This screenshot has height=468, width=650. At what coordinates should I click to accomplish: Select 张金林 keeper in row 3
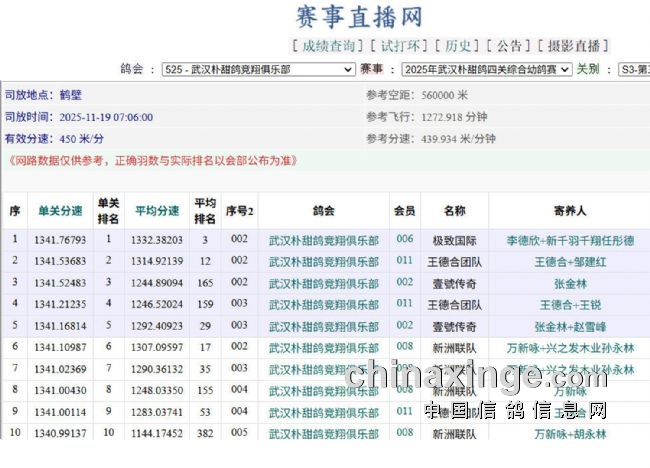coord(570,283)
